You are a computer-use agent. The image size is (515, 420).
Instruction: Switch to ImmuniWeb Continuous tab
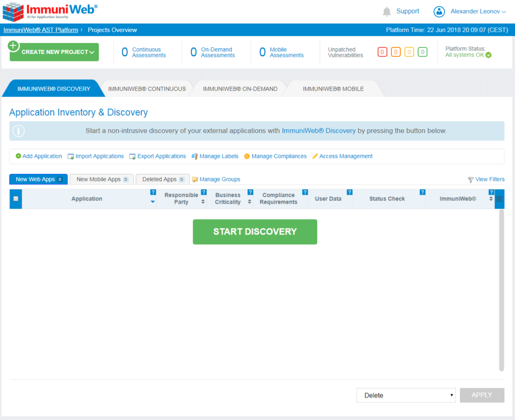[x=147, y=89]
